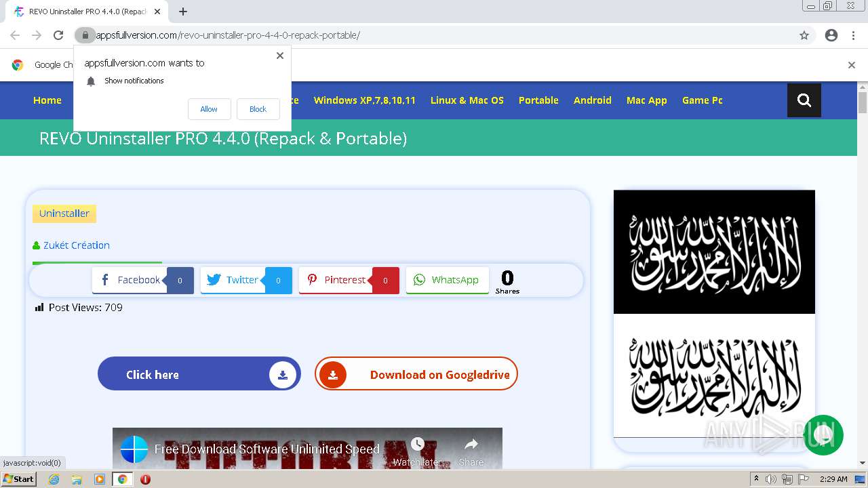The image size is (868, 488).
Task: Open the Chrome profile avatar menu
Action: point(831,35)
